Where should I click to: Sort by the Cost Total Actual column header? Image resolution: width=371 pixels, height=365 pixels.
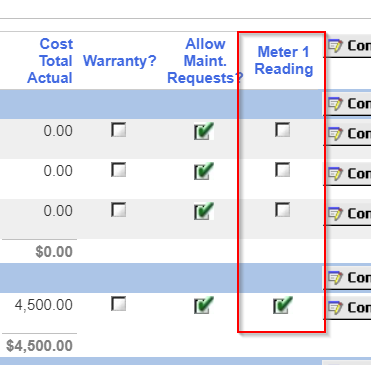pyautogui.click(x=50, y=61)
